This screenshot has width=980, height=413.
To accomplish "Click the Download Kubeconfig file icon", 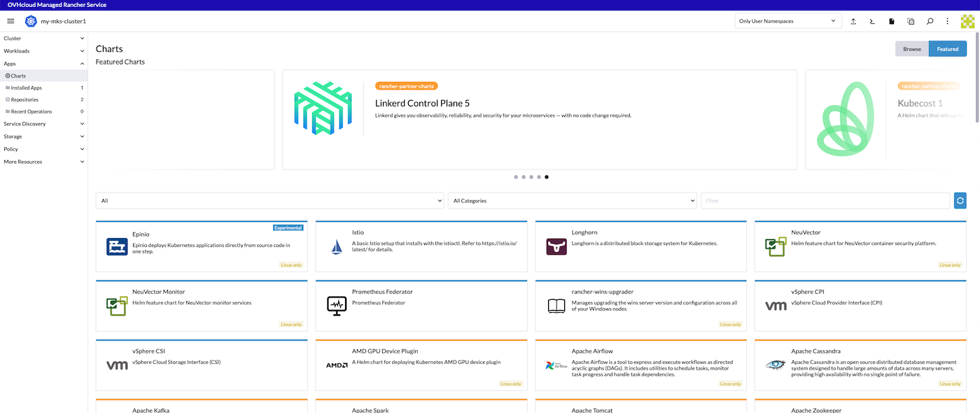I will click(x=892, y=21).
